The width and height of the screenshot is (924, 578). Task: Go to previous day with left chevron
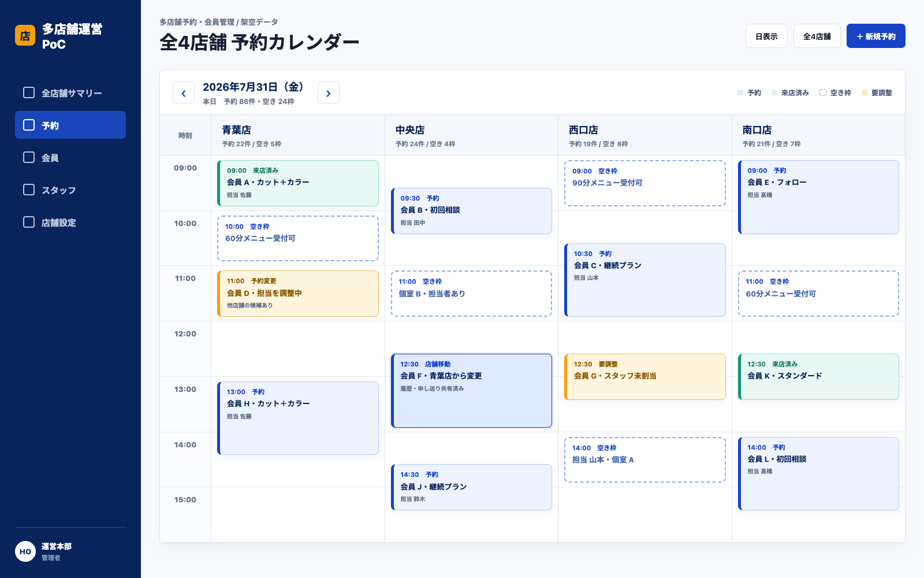tap(184, 92)
